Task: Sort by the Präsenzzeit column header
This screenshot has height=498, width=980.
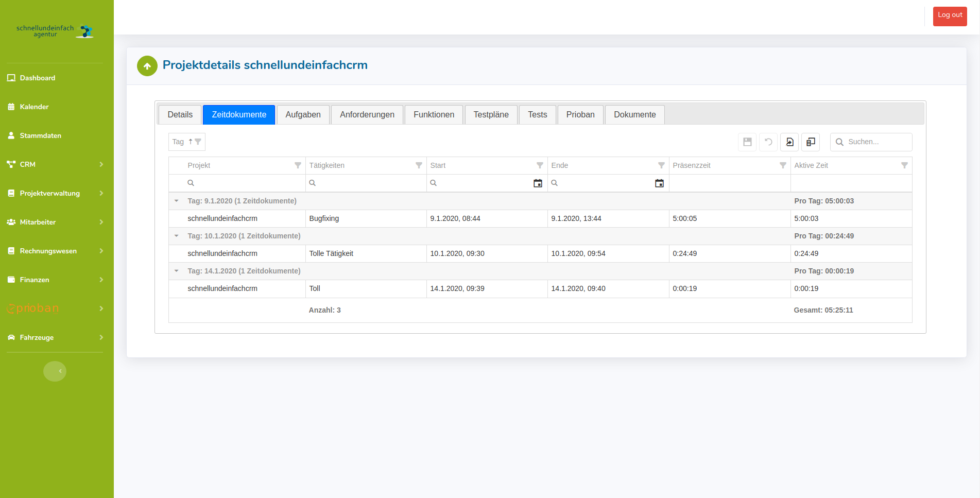Action: click(x=692, y=165)
